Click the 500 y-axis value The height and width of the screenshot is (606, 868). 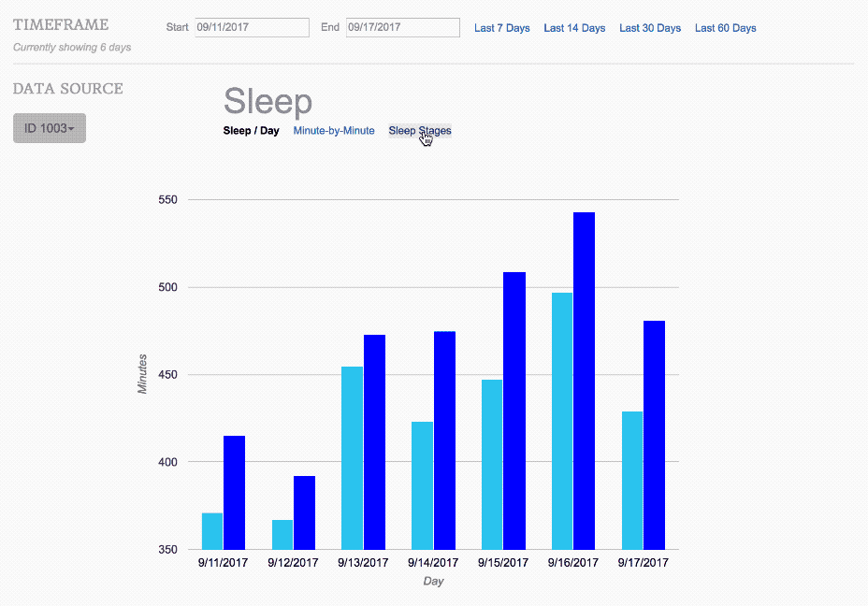point(167,287)
